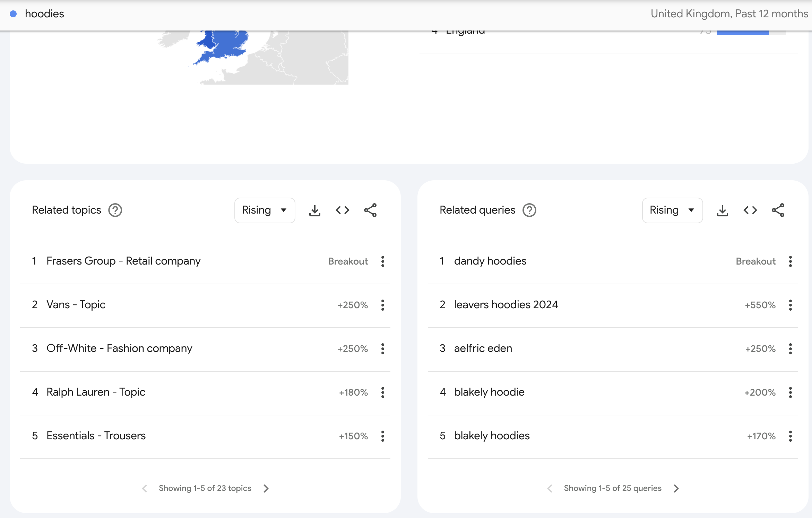Image resolution: width=812 pixels, height=518 pixels.
Task: Go to previous page of related topics
Action: coord(145,489)
